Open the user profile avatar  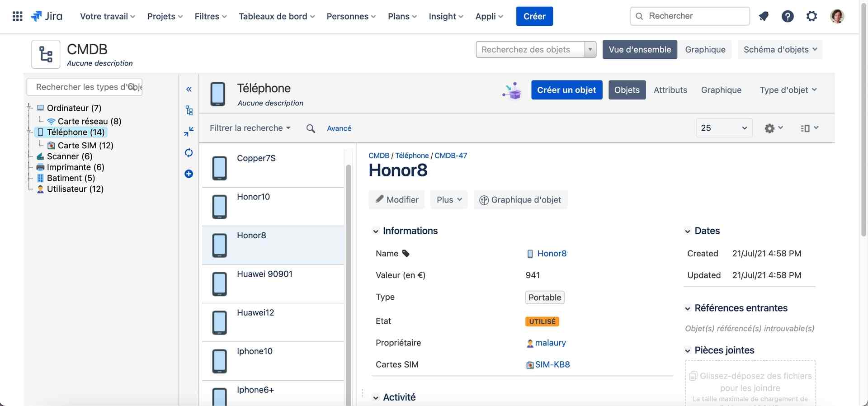click(837, 16)
